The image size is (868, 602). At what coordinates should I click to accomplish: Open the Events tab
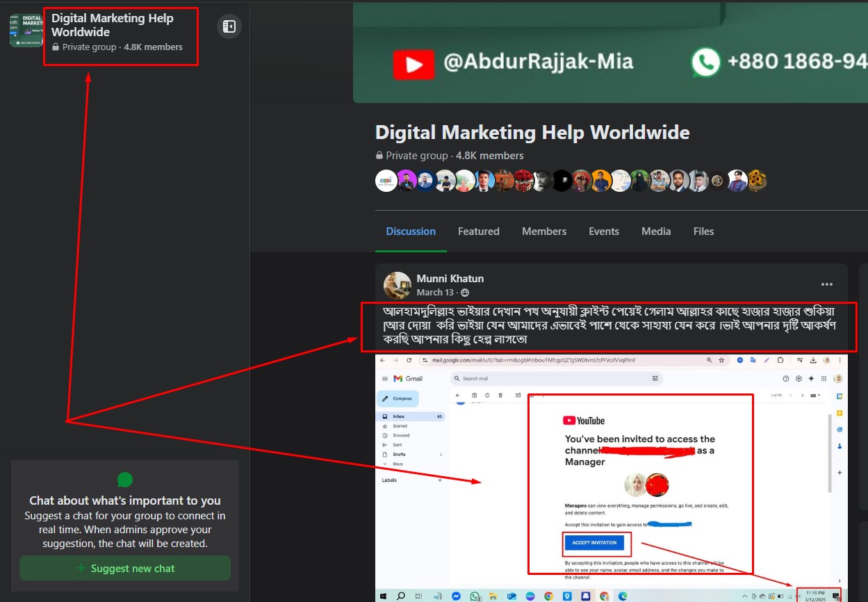tap(604, 231)
